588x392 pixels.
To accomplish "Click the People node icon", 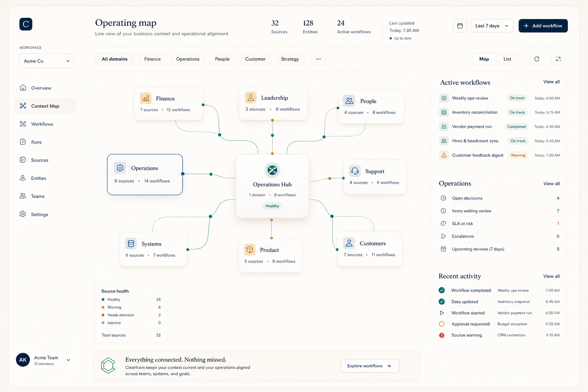I will point(349,101).
